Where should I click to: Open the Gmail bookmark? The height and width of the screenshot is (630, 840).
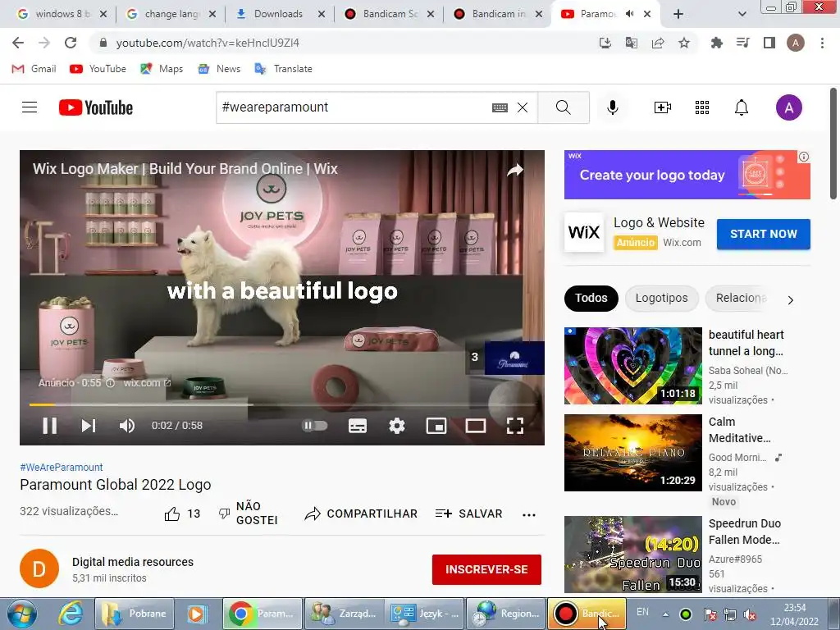34,69
